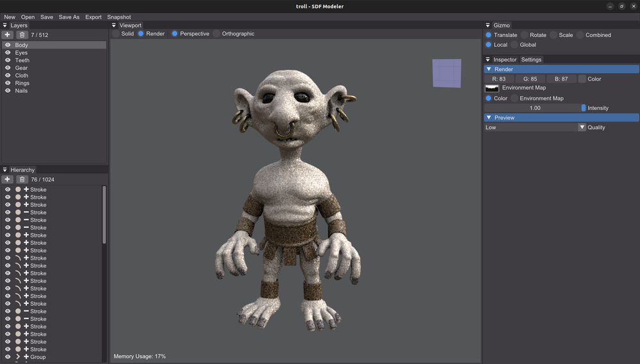640x364 pixels.
Task: Toggle the Group row eye icon in Hierarchy
Action: (8, 357)
